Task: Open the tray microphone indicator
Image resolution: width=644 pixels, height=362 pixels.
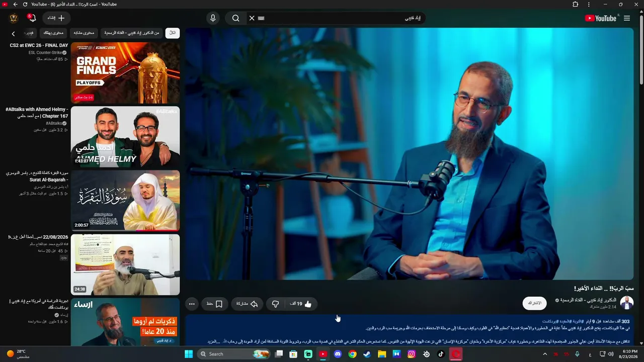Action: (577, 354)
